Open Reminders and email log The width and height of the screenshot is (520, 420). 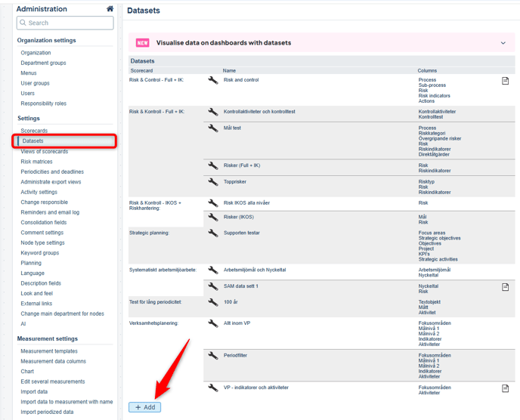tap(50, 212)
